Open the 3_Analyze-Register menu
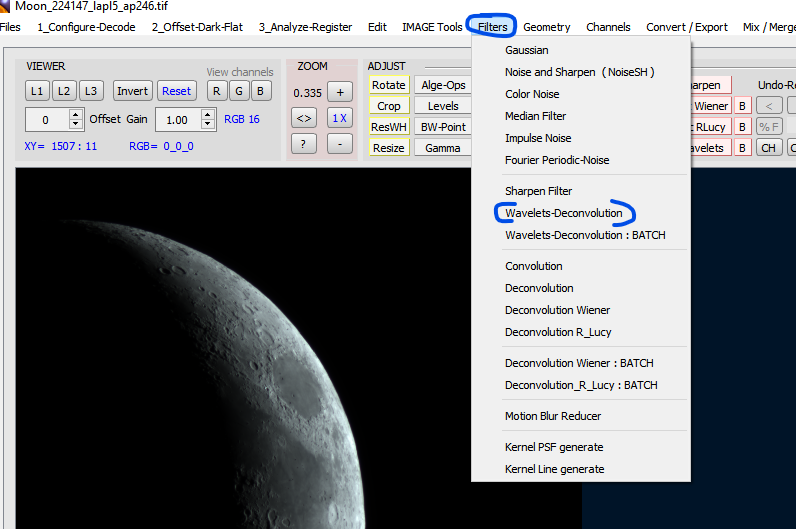796x529 pixels. coord(306,27)
